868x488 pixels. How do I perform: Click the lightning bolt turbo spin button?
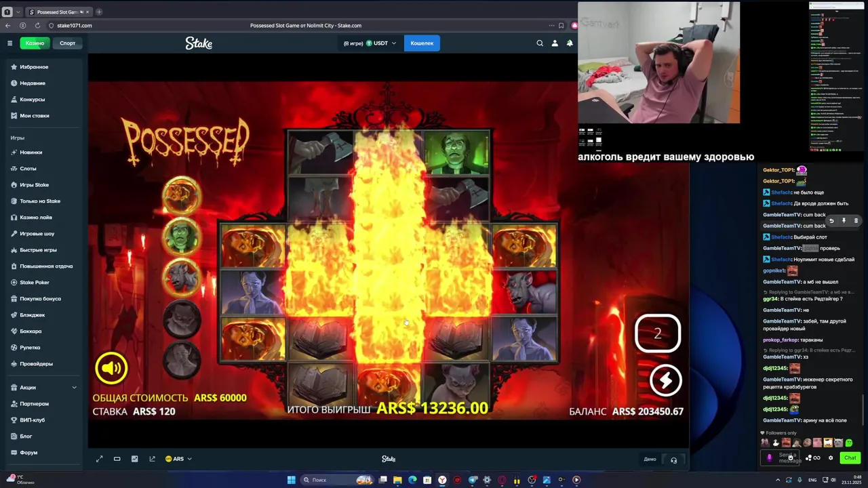[x=665, y=380]
